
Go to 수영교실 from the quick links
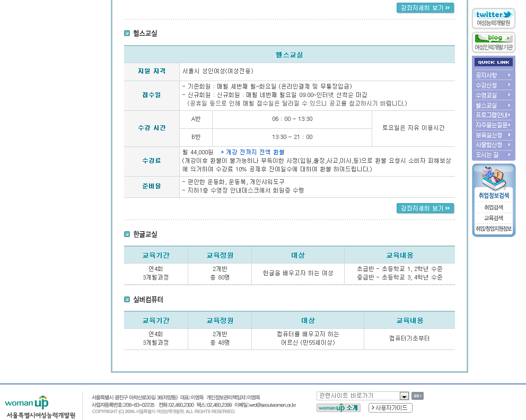[493, 95]
